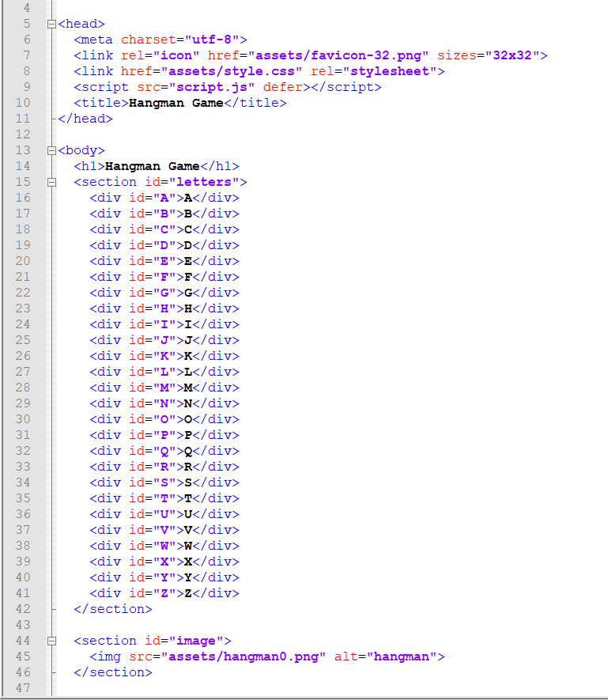Click the rel="icon" attribute
The height and width of the screenshot is (700, 608).
click(x=160, y=55)
